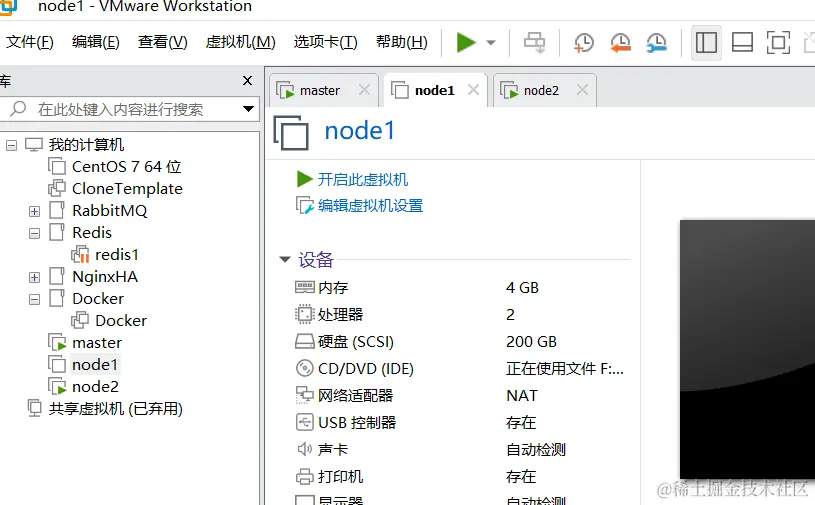815x505 pixels.
Task: Select 共享虚拟机 (已弃用) item
Action: point(115,409)
